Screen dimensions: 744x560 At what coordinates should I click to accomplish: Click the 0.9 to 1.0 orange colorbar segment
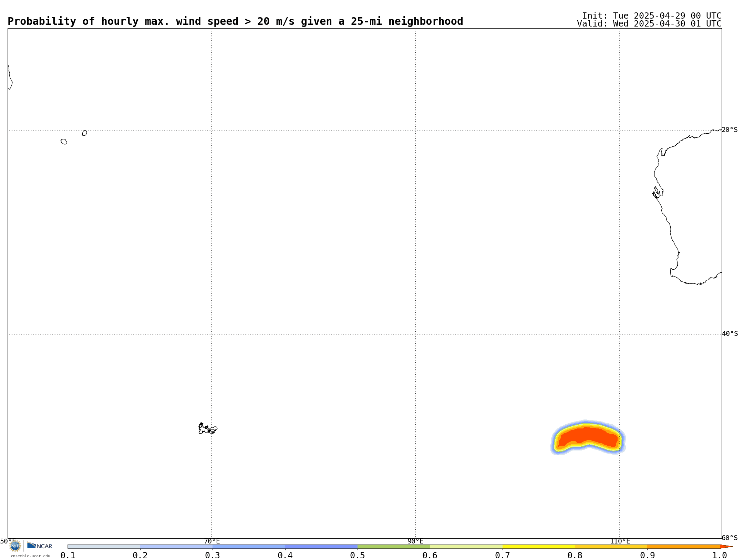pyautogui.click(x=683, y=547)
